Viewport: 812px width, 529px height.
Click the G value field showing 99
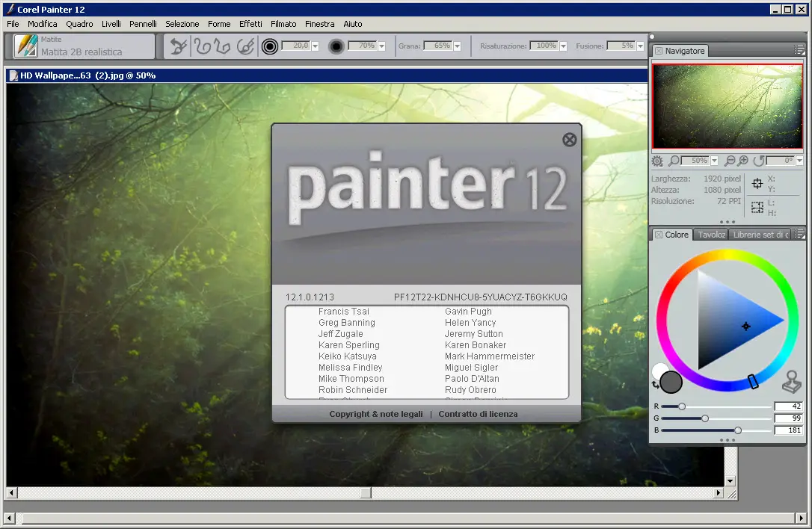click(x=788, y=418)
